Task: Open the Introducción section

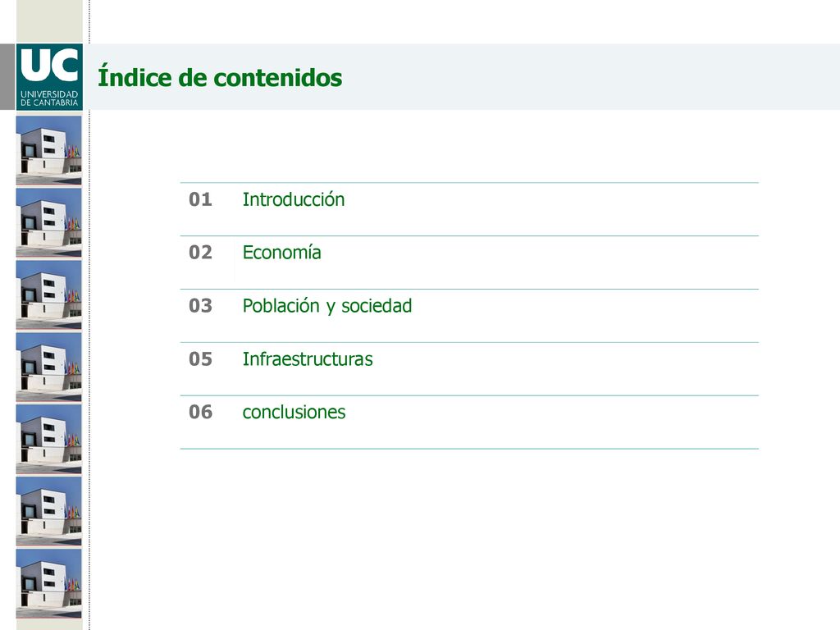Action: click(294, 199)
